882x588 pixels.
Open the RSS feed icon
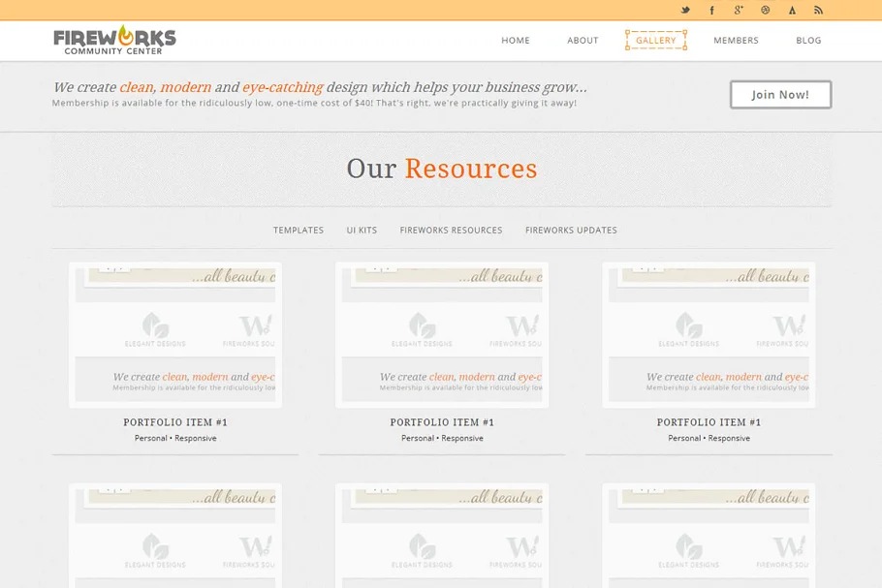pos(818,11)
